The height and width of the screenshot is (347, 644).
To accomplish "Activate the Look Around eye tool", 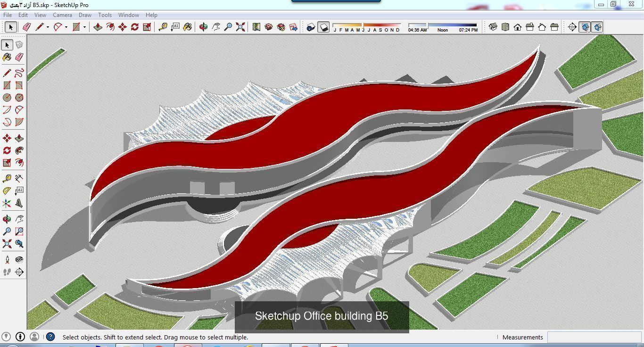I will pos(19,260).
